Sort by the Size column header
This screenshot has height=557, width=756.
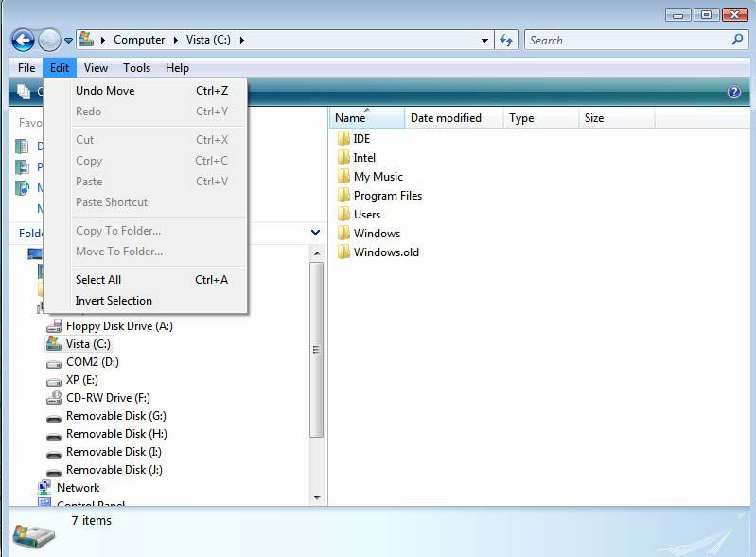click(617, 118)
